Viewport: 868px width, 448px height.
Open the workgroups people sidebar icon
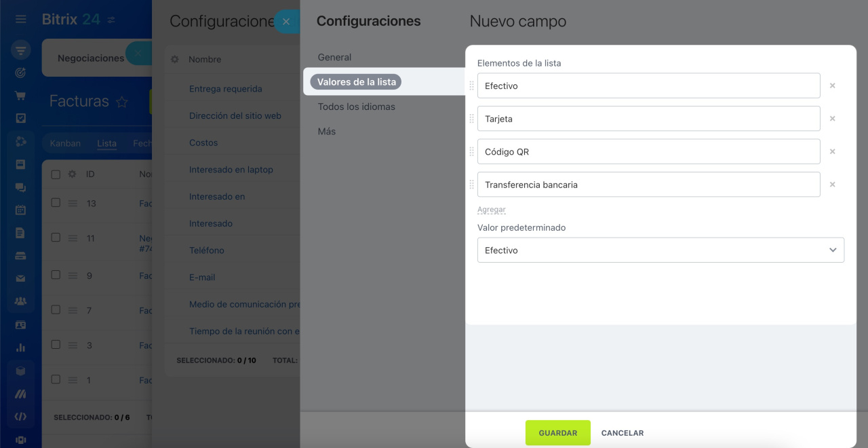pos(21,301)
